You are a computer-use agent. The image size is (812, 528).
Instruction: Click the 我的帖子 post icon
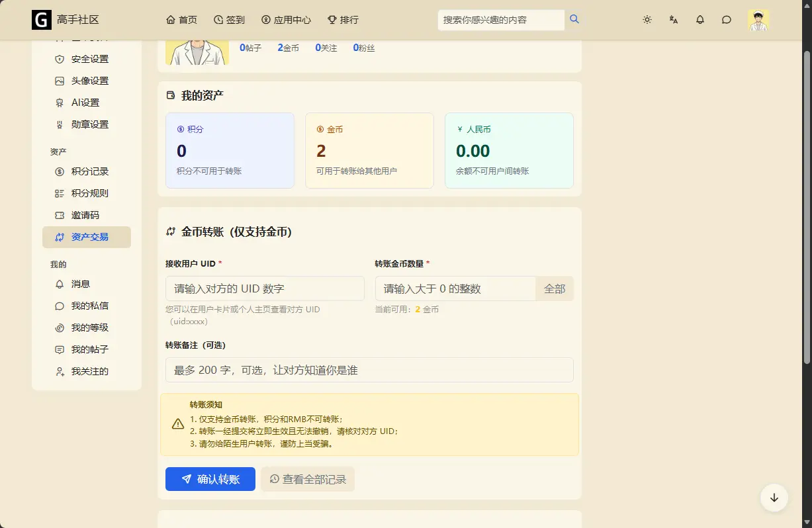[x=60, y=349]
